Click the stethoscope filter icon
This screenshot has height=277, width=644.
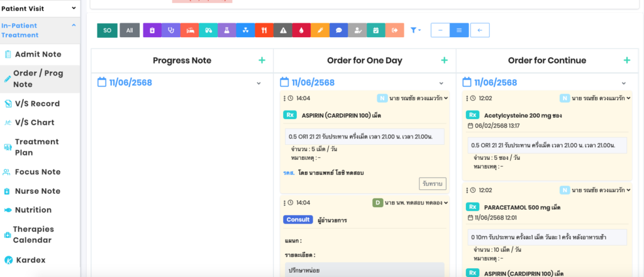(x=171, y=30)
